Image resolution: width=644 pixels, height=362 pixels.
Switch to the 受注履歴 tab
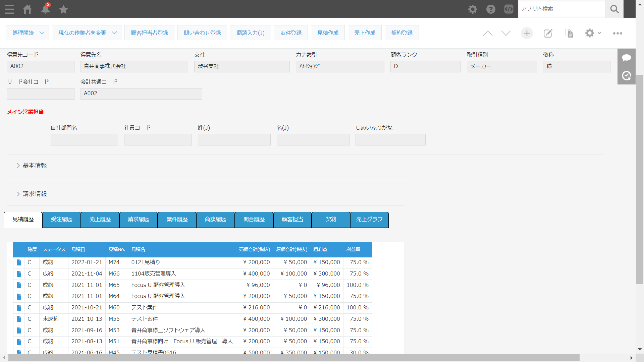pyautogui.click(x=62, y=220)
